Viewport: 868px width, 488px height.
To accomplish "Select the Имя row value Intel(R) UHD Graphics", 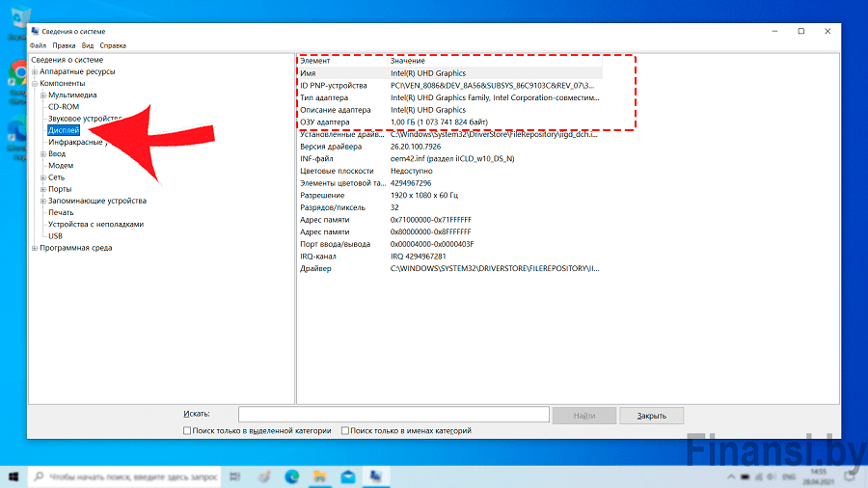I will coord(428,73).
